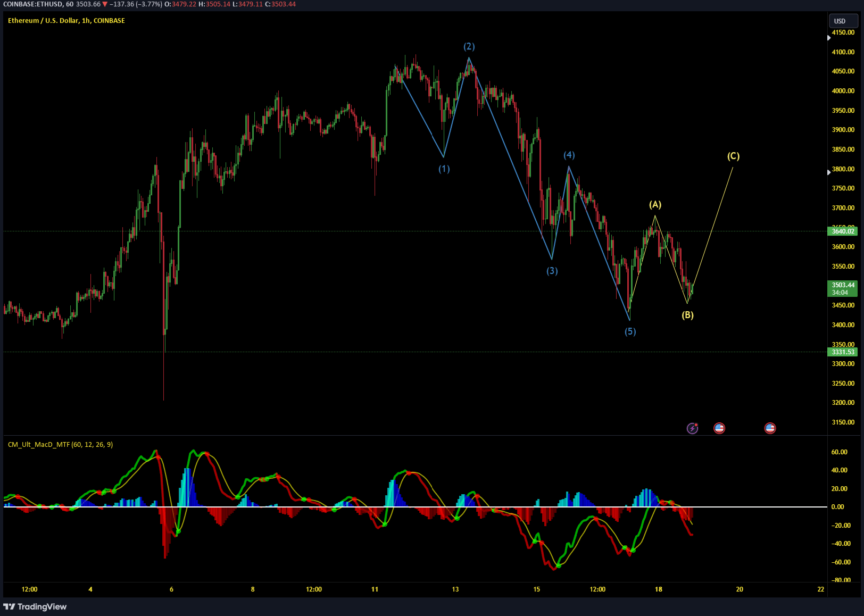Toggle the 3331.53 dotted level label
This screenshot has width=864, height=616.
tap(843, 352)
